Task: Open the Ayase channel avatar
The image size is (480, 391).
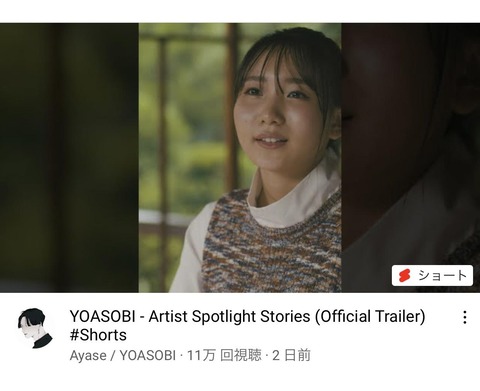Action: point(35,328)
